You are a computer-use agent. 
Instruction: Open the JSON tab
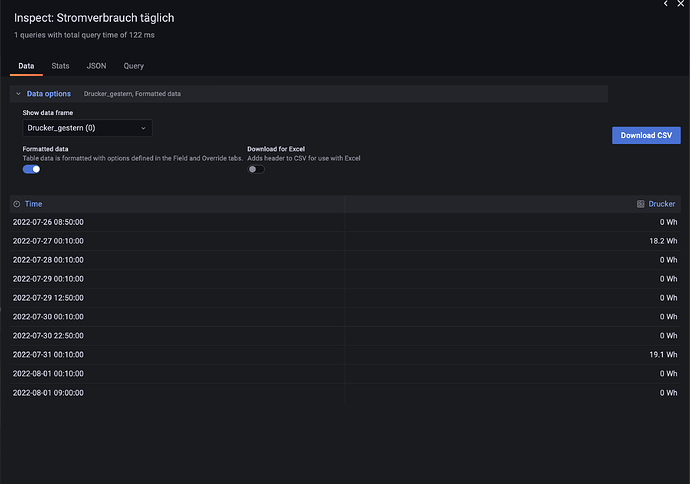click(96, 66)
